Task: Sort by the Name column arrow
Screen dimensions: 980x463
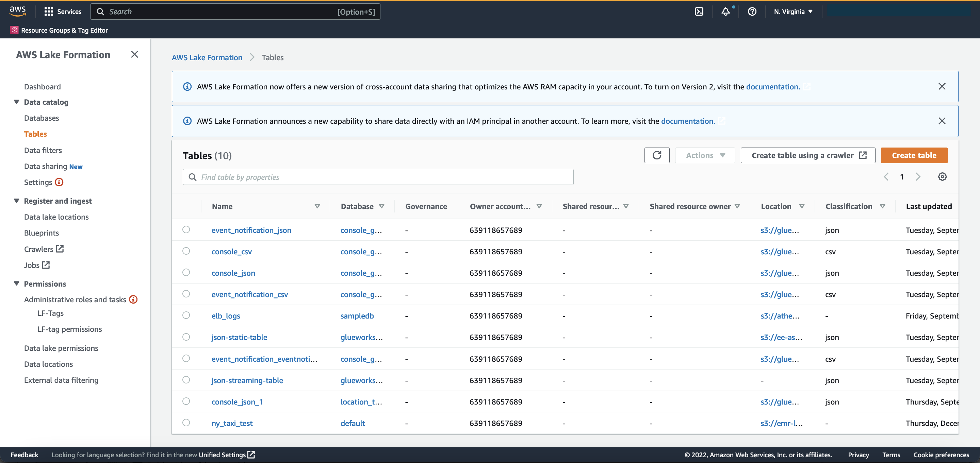Action: (x=317, y=206)
